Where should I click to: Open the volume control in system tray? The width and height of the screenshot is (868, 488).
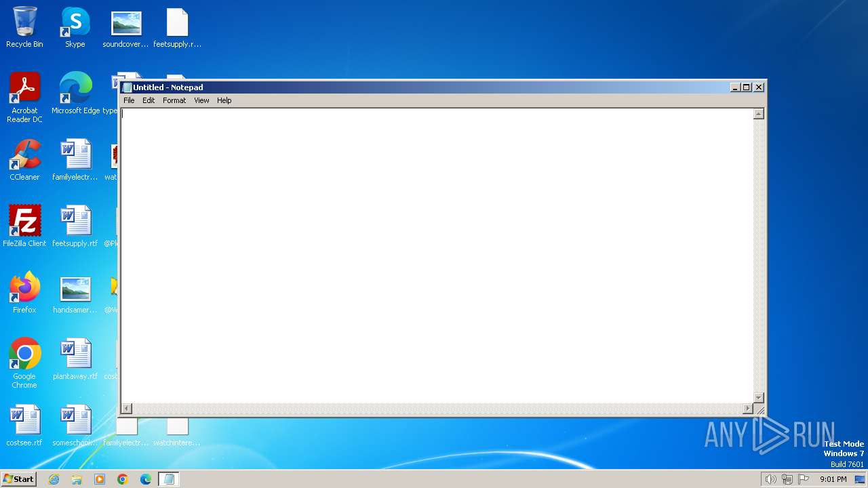[x=770, y=479]
